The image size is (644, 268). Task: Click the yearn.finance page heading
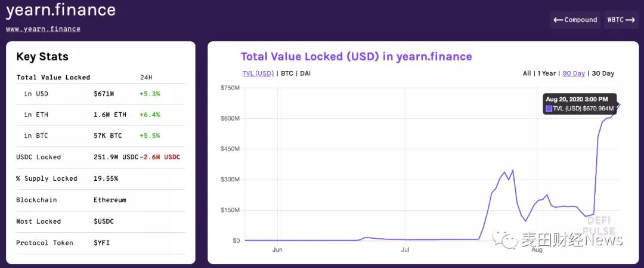coord(61,10)
